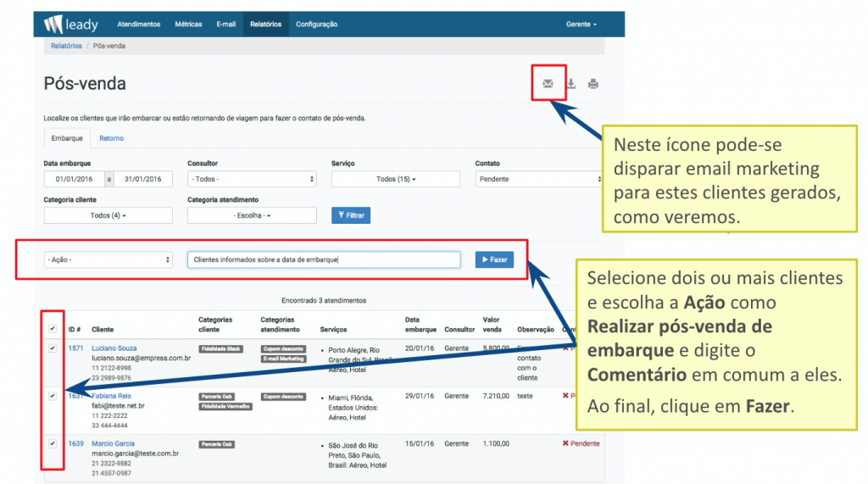Switch to the Embarque tab
The width and height of the screenshot is (868, 484).
click(x=67, y=138)
